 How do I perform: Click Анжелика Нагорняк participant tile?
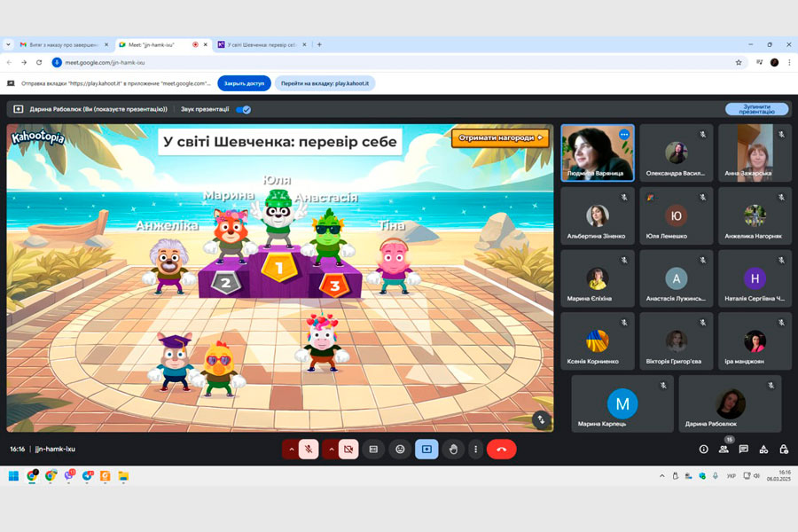(x=755, y=215)
